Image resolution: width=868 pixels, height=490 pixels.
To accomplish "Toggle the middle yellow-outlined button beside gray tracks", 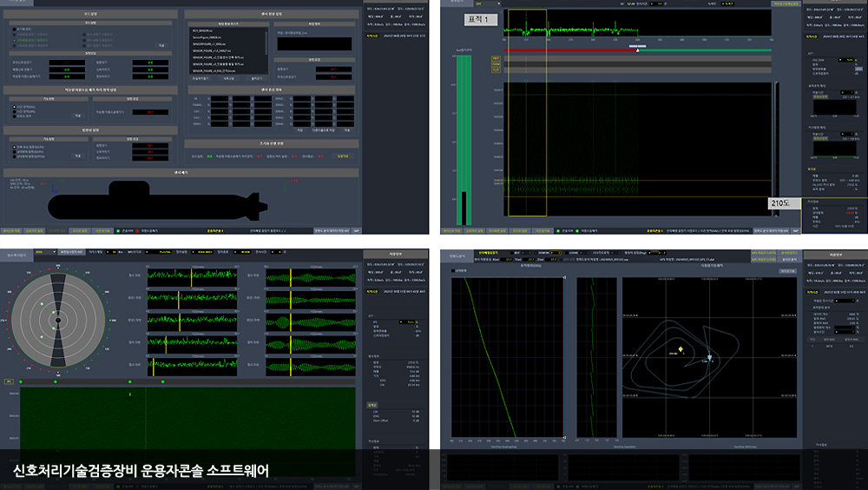I will pyautogui.click(x=496, y=64).
